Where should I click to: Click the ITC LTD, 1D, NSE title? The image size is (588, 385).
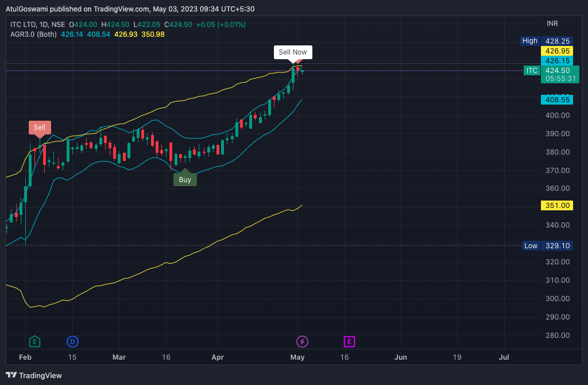pos(37,24)
